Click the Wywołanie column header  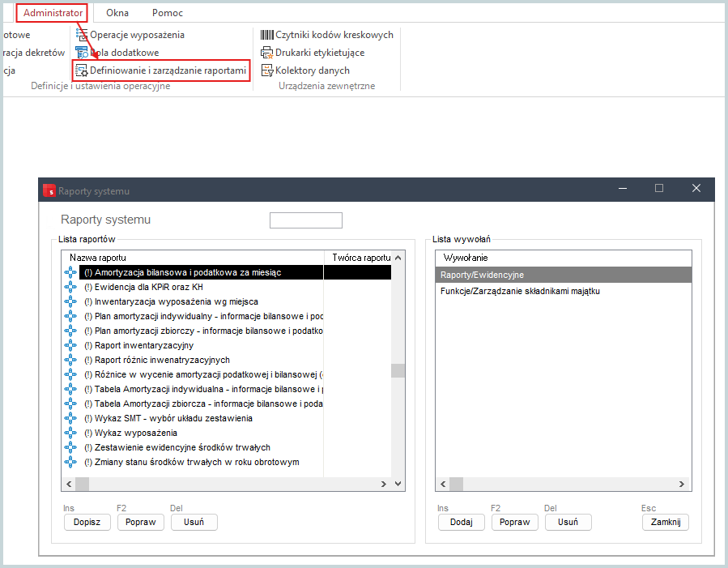coord(563,258)
